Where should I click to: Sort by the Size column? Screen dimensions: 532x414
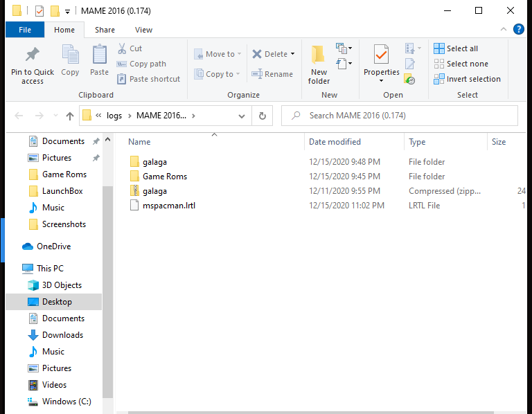point(499,142)
